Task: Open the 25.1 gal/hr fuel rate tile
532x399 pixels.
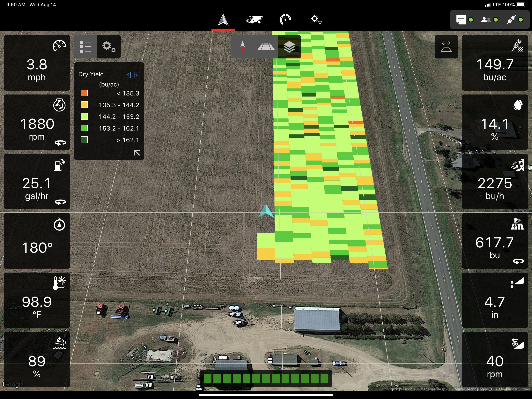Action: point(37,181)
